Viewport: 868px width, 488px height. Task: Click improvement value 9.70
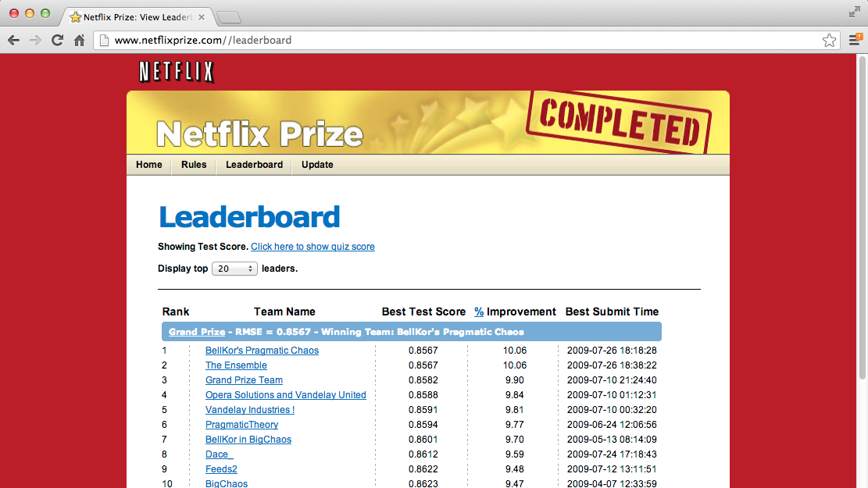[x=514, y=440]
